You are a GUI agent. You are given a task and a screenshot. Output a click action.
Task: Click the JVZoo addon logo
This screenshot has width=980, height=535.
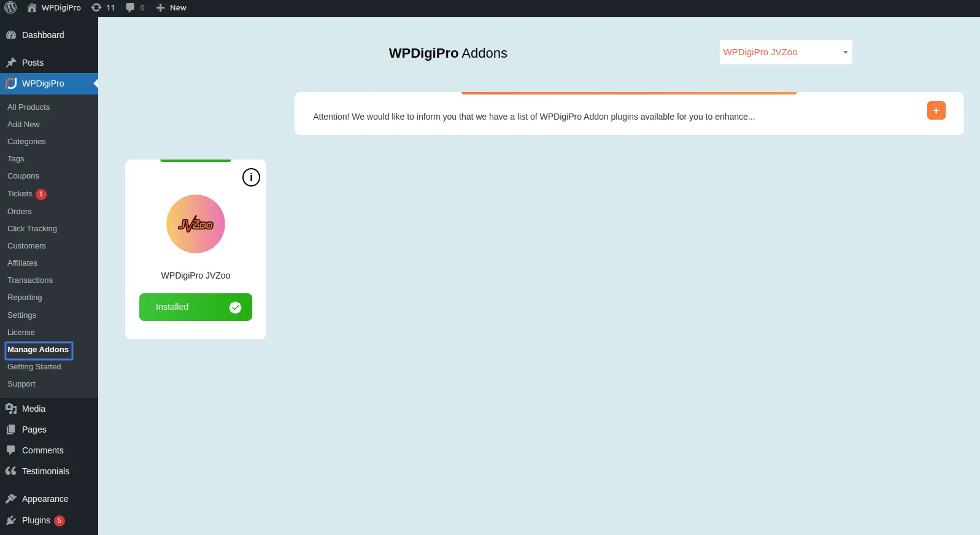pos(196,224)
